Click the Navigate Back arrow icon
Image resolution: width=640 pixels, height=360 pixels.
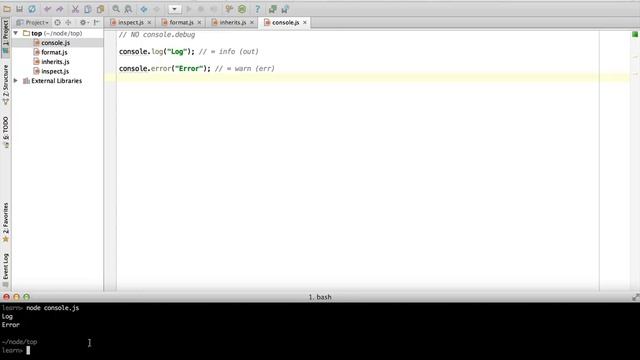144,9
